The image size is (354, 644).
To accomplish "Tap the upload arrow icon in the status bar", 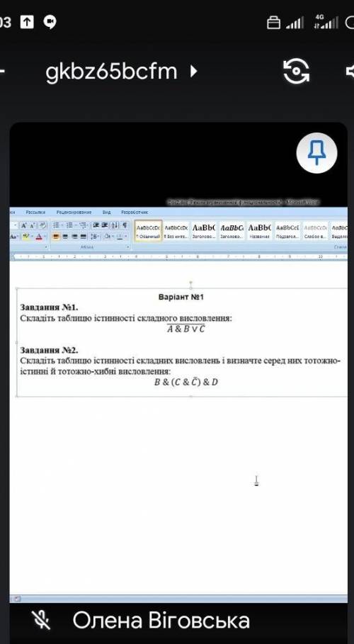I will [x=27, y=22].
